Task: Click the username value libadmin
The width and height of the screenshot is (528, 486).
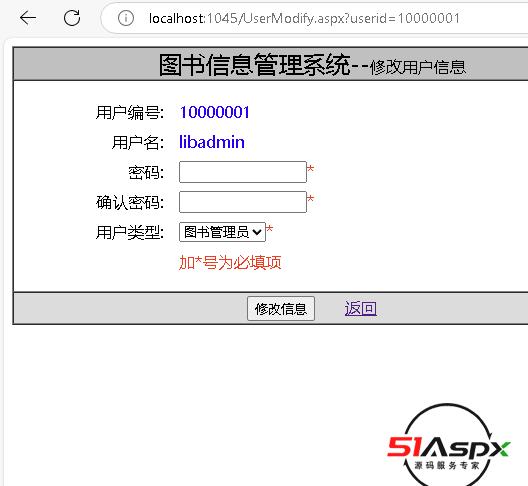Action: click(212, 142)
